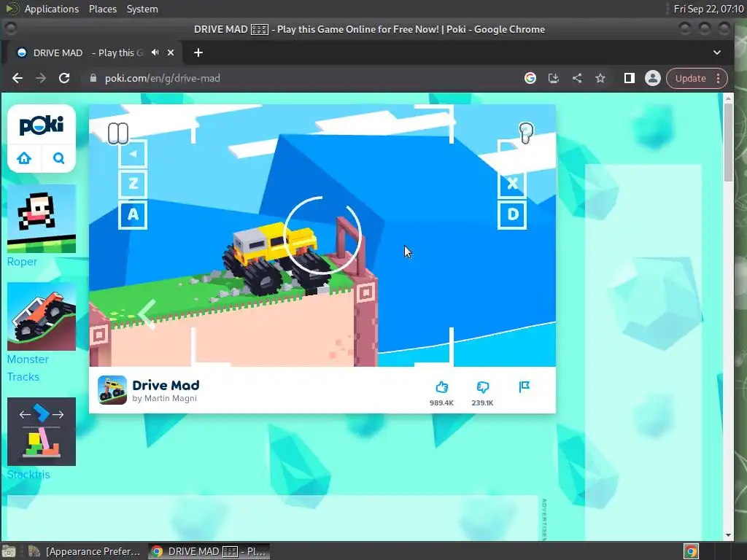Click the Google icon in address bar

click(x=530, y=78)
